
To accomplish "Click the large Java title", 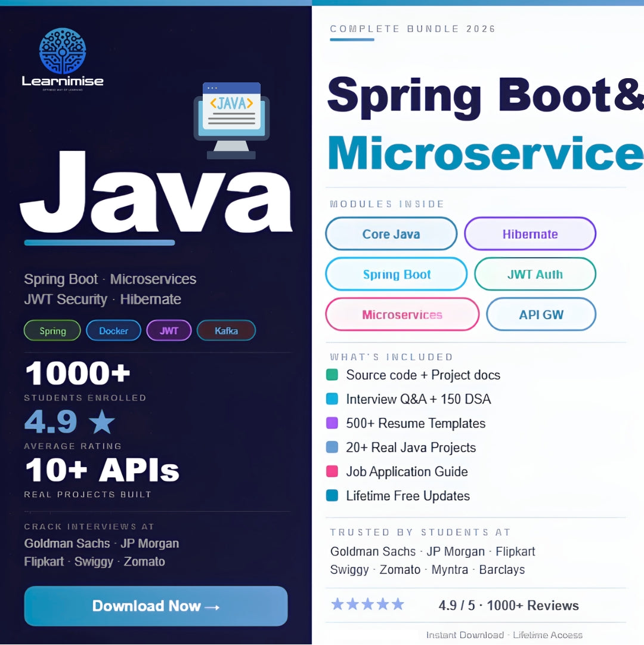I will coord(156,192).
